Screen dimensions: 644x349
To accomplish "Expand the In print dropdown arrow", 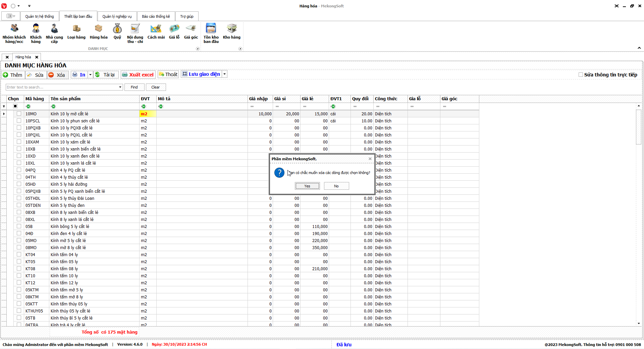I will pos(90,75).
